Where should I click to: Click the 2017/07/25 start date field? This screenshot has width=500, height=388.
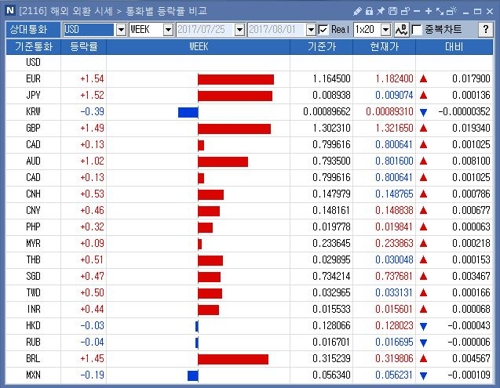coord(205,30)
